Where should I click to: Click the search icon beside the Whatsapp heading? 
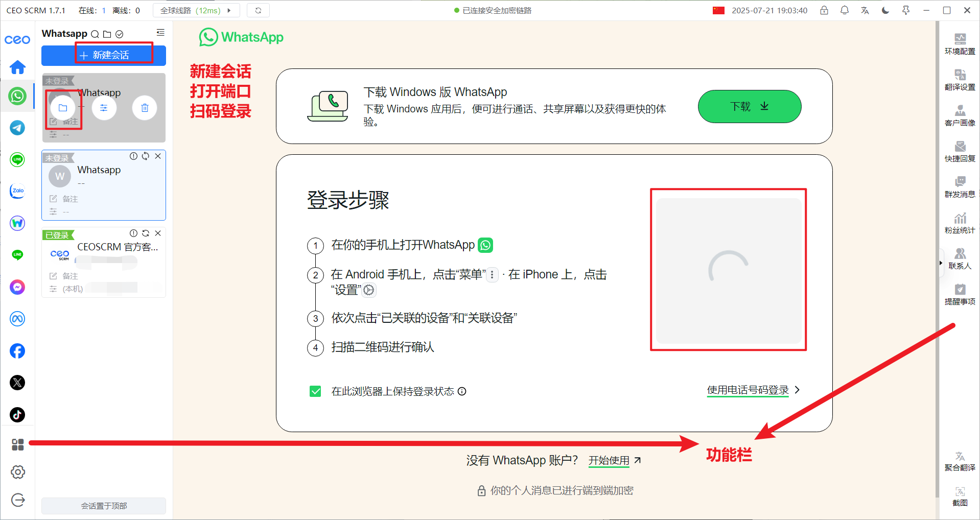point(95,34)
